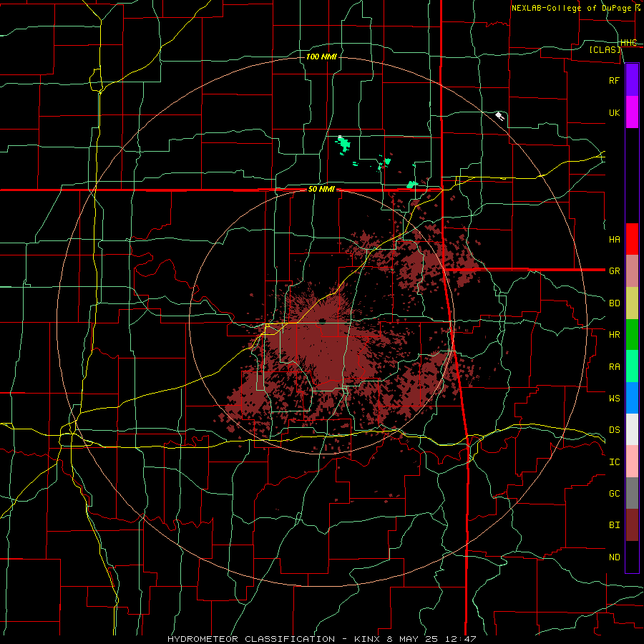
Task: Select the GC gray legend swatch
Action: click(x=632, y=493)
